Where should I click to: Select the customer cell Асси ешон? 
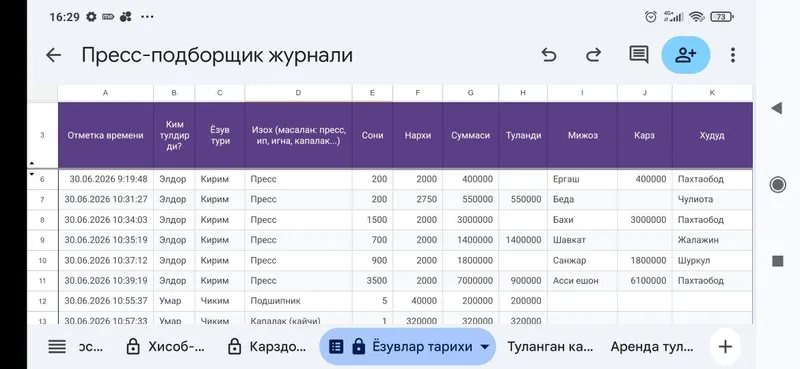point(583,281)
